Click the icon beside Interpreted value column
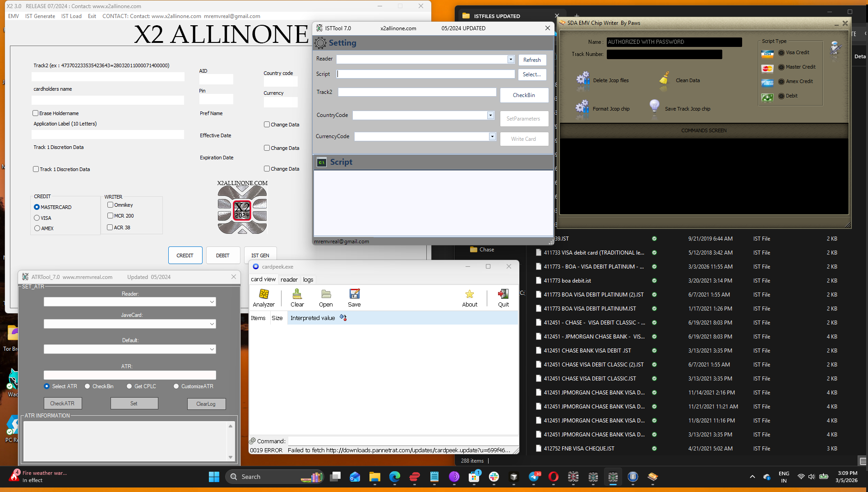The image size is (868, 492). [343, 318]
